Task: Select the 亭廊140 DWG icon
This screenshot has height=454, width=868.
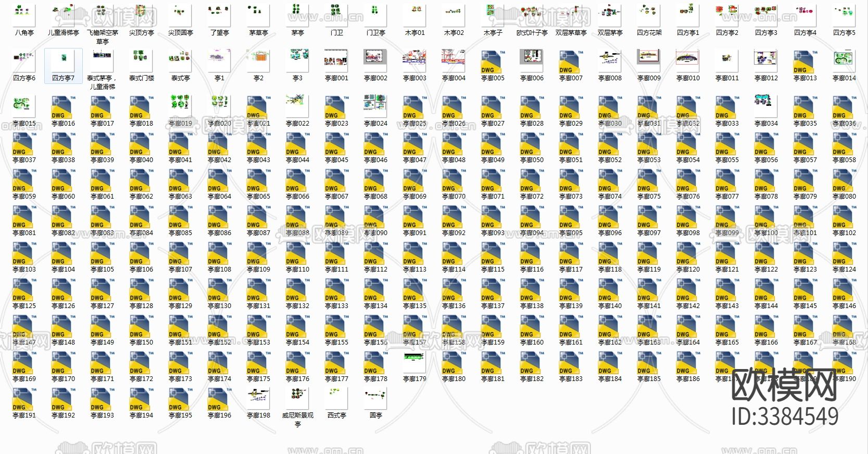Action: [x=610, y=289]
